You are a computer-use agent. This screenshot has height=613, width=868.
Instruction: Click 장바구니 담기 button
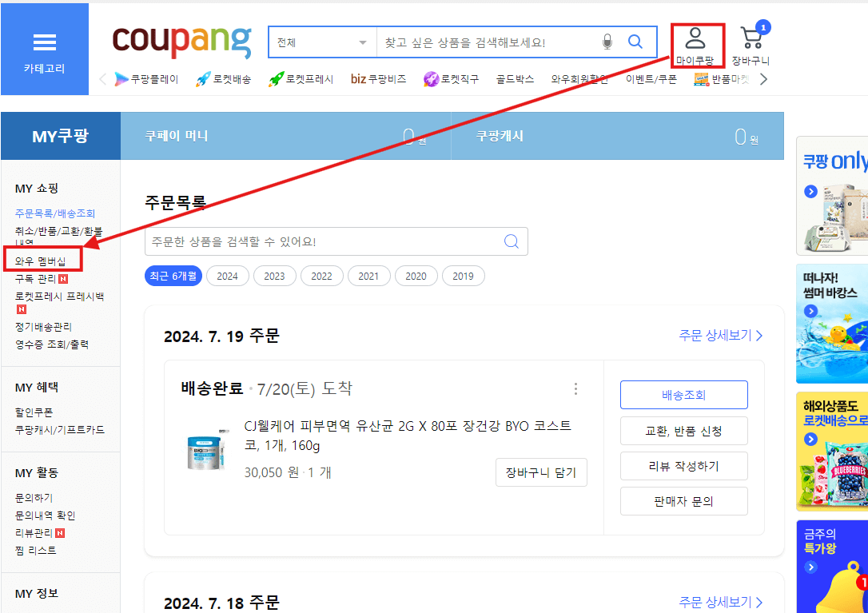(x=541, y=472)
